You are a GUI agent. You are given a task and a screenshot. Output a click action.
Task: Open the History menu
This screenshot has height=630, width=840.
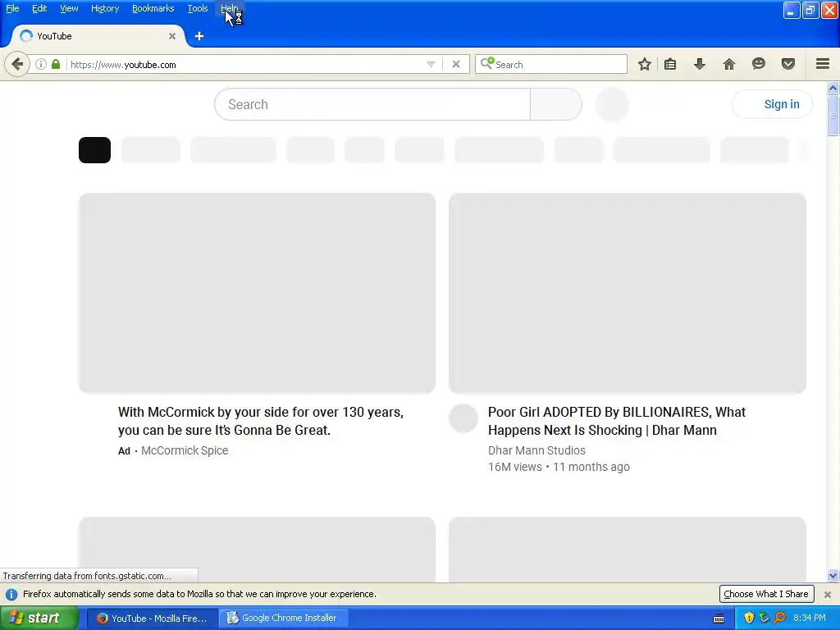coord(105,8)
